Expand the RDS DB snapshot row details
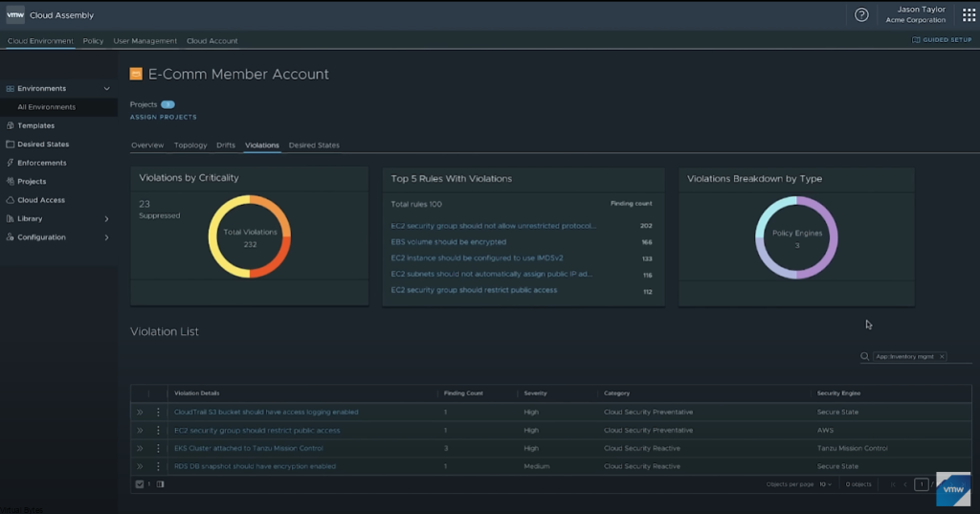Viewport: 980px width, 514px height. coord(140,466)
